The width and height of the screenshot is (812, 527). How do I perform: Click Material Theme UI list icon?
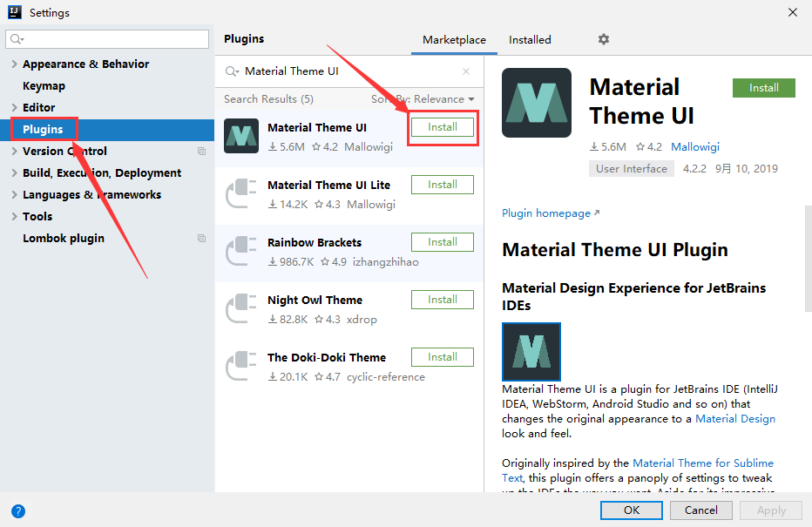241,136
